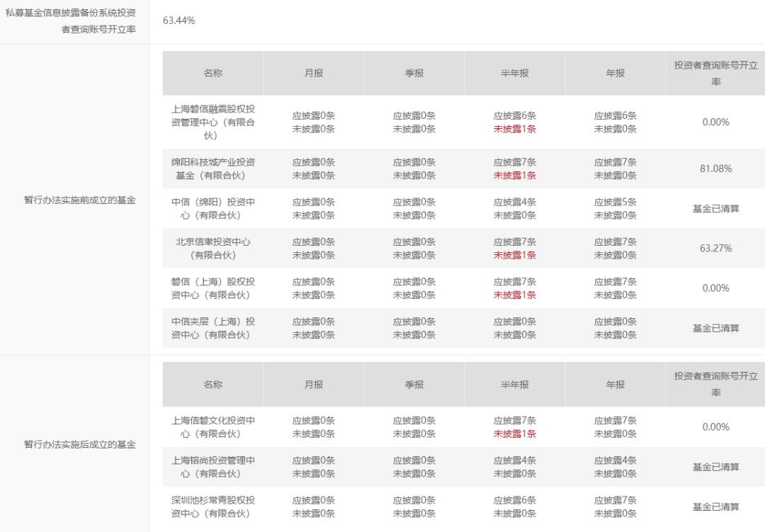Click 基金已清算 for 上海镕尚投资管理中心
765x532 pixels.
point(715,466)
